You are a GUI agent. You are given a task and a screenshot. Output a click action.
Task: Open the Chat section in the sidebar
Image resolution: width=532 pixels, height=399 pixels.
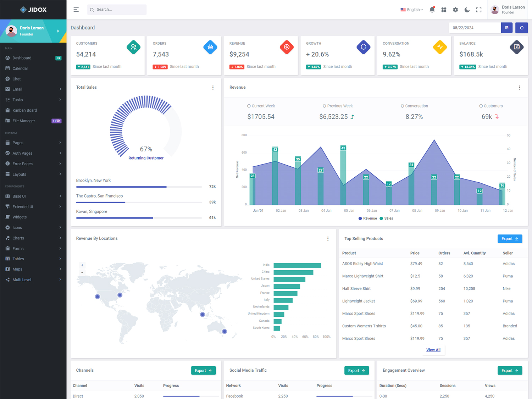(x=17, y=79)
